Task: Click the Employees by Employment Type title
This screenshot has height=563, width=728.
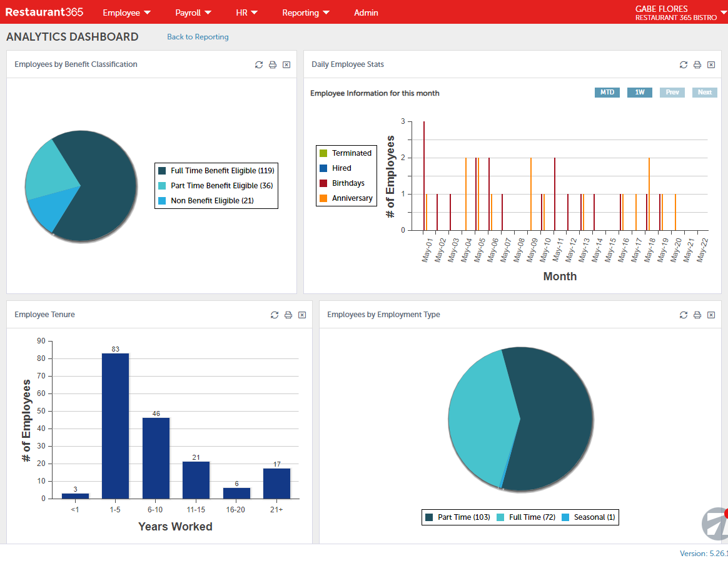Action: click(383, 315)
